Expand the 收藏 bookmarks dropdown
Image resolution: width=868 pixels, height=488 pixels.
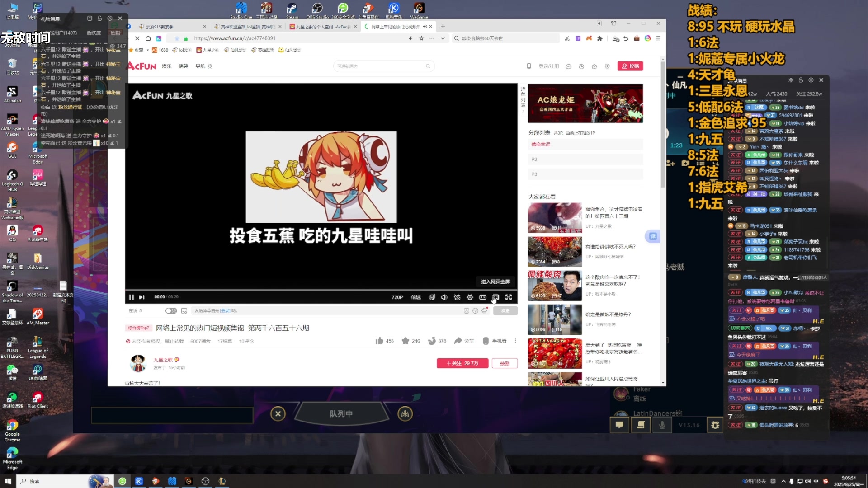point(148,50)
